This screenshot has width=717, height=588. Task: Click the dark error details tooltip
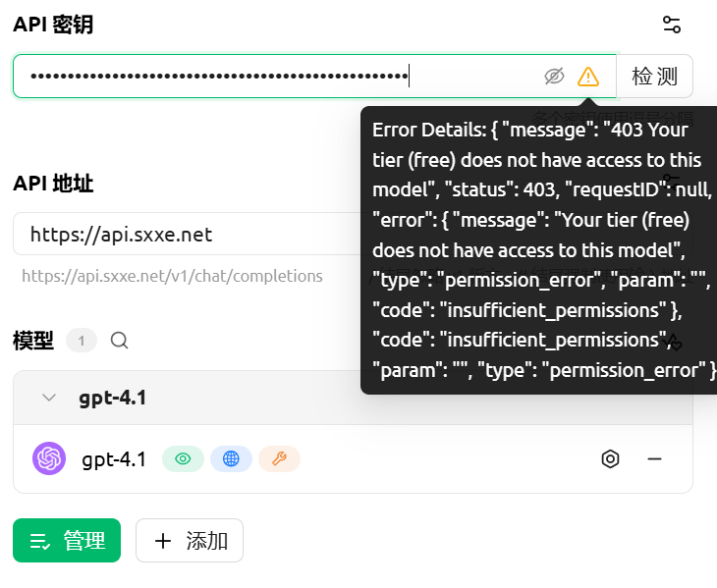[x=539, y=250]
